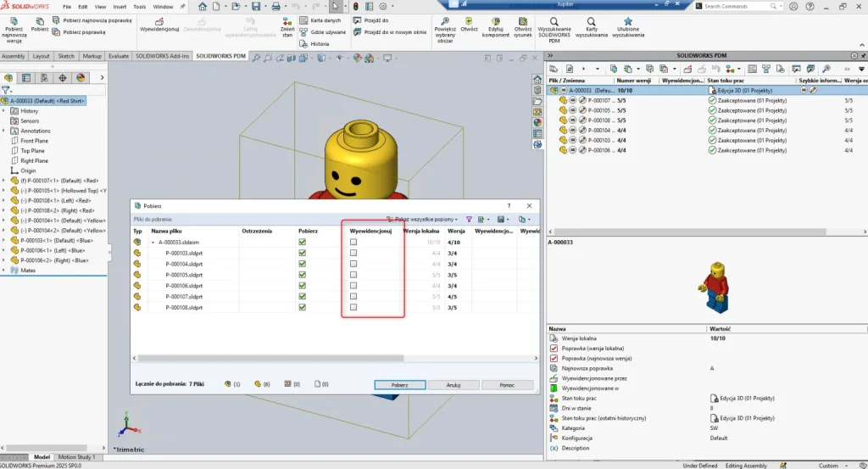Sort by Numer wersji column header
The height and width of the screenshot is (469, 868).
634,81
